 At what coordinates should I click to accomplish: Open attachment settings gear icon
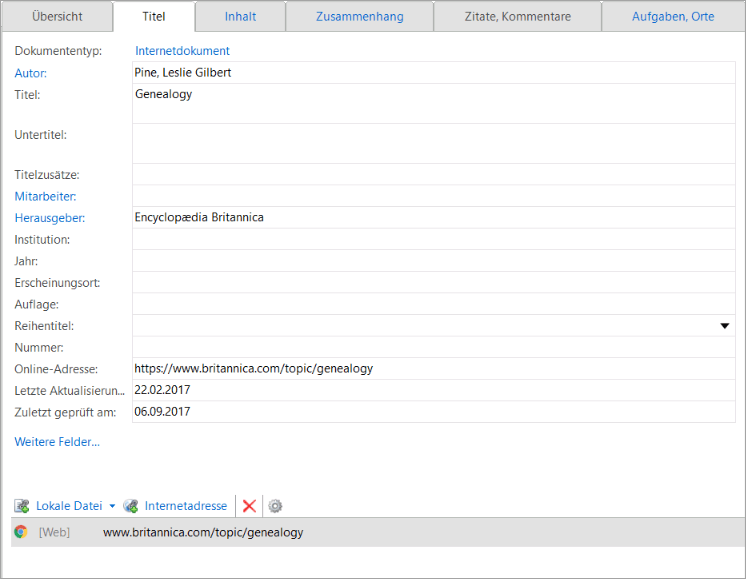[x=275, y=506]
